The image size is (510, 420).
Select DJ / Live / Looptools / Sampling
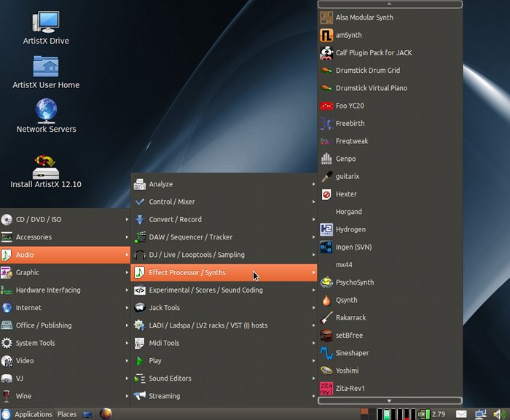(224, 255)
